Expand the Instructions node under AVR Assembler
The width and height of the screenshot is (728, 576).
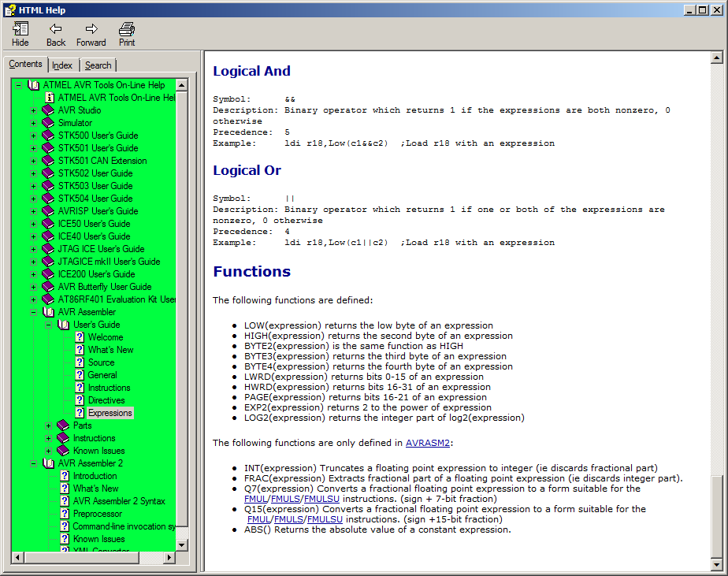point(48,438)
